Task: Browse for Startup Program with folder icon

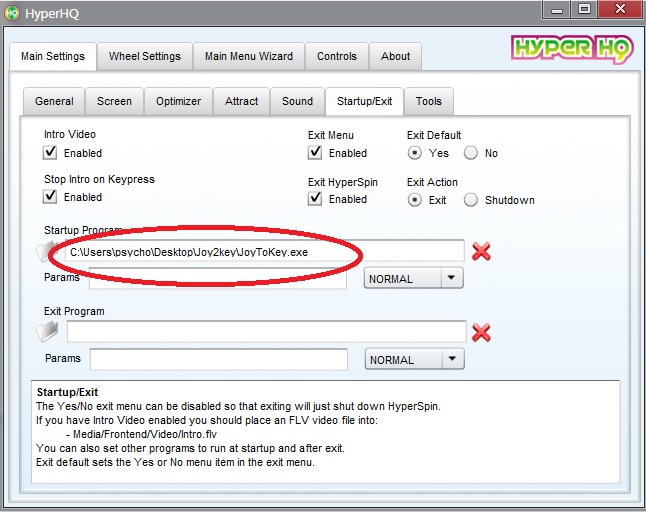Action: [x=47, y=251]
